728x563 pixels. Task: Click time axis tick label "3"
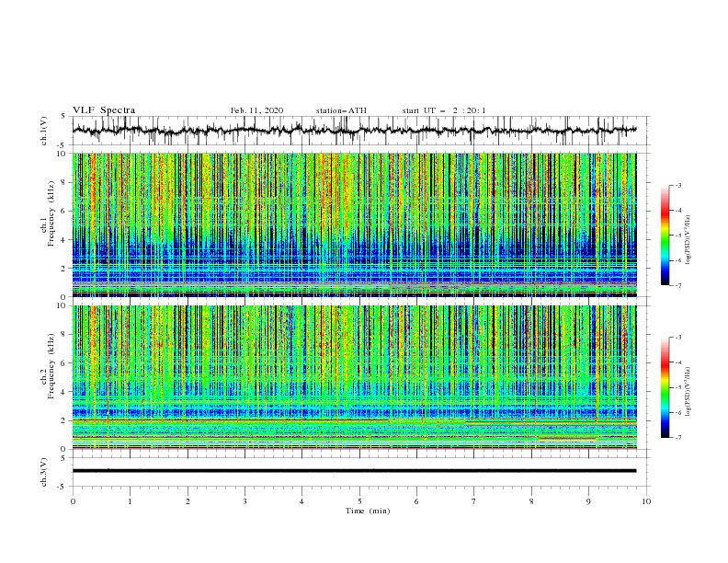[x=245, y=501]
